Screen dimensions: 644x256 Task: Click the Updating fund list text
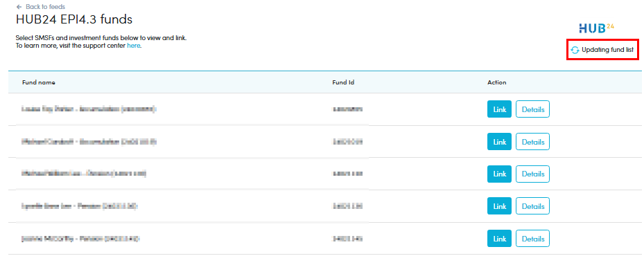(x=608, y=50)
